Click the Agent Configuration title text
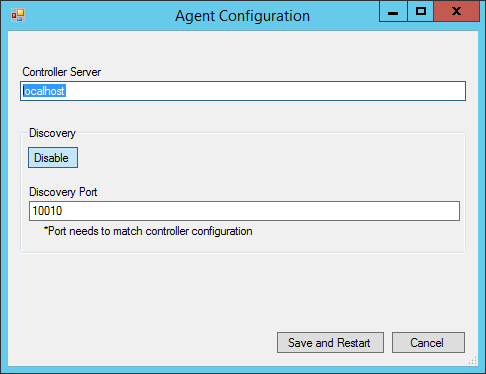 tap(243, 16)
